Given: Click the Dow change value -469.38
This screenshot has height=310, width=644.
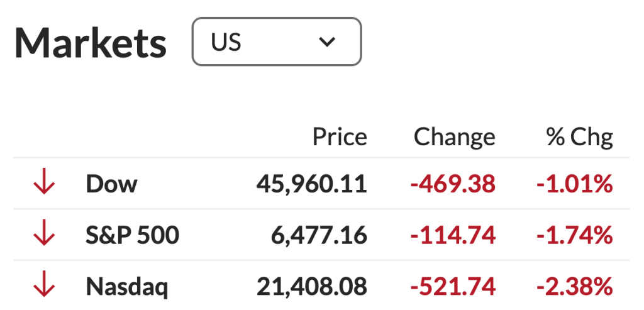Looking at the screenshot, I should click(x=452, y=184).
